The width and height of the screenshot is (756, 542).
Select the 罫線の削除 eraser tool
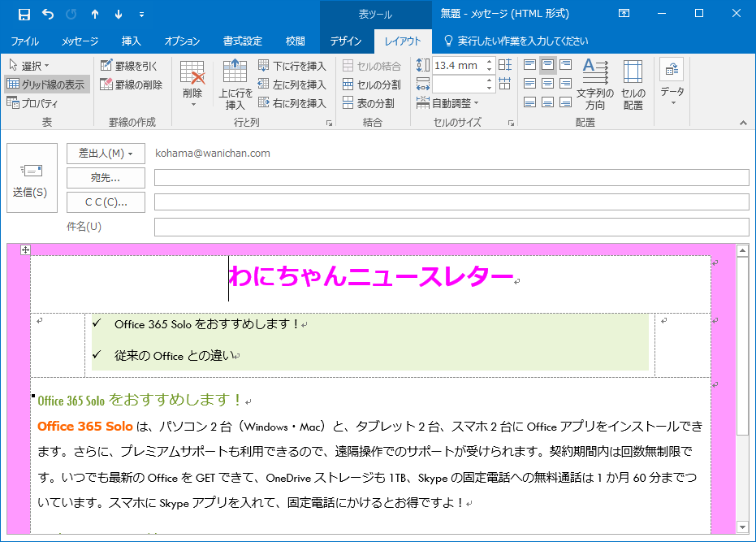pyautogui.click(x=132, y=85)
